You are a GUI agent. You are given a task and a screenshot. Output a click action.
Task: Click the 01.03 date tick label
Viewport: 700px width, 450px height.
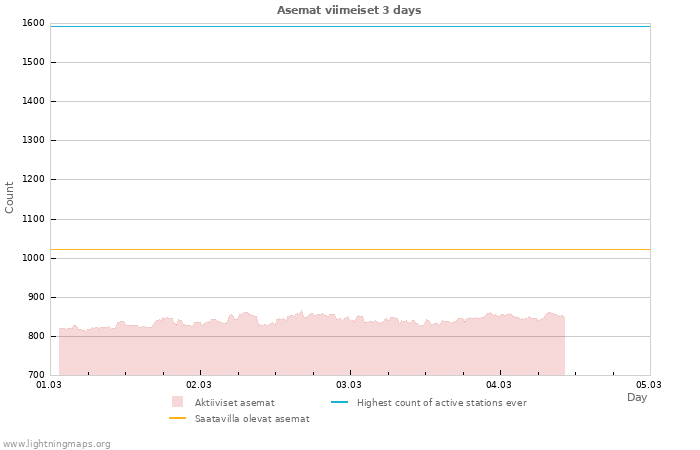49,384
